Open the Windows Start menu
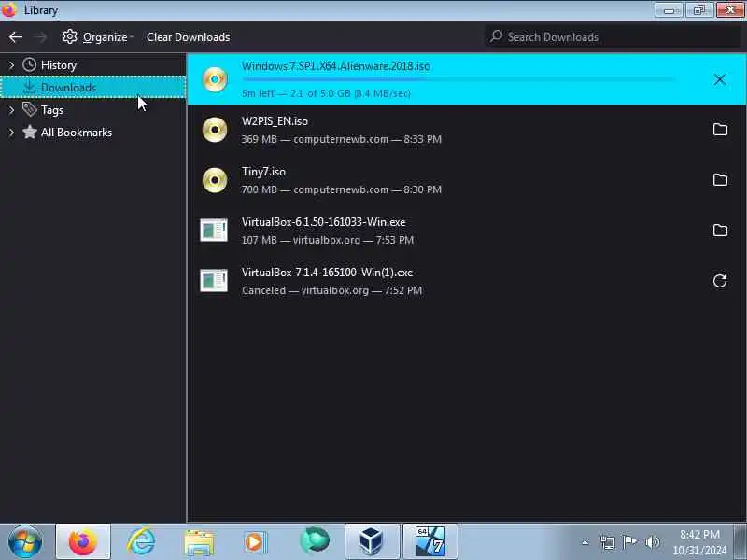Screen dimensions: 747x560 25,542
